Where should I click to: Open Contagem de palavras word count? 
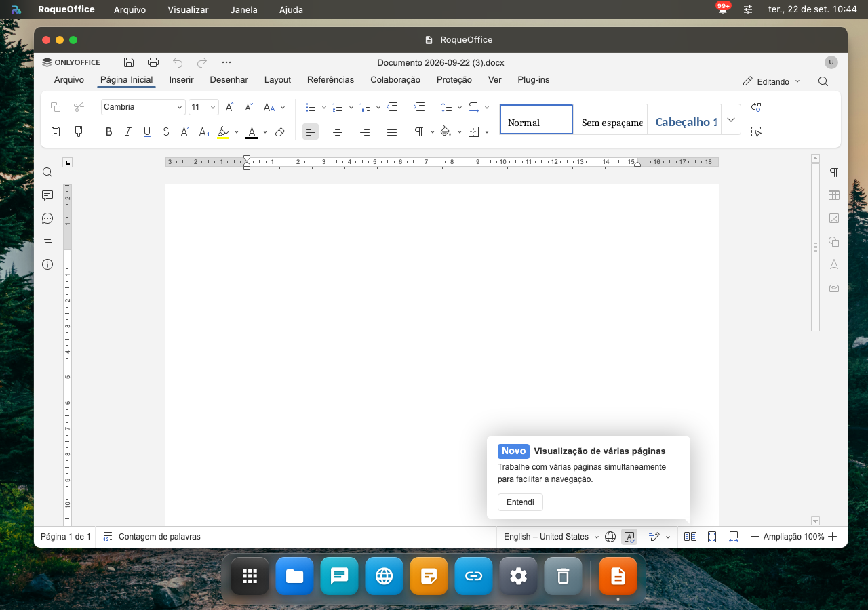[152, 537]
